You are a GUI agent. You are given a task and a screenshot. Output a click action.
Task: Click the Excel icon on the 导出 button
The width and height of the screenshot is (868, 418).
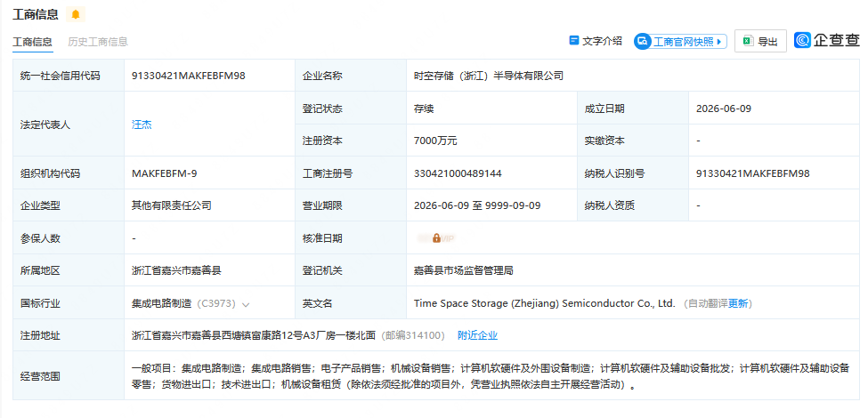coord(748,41)
